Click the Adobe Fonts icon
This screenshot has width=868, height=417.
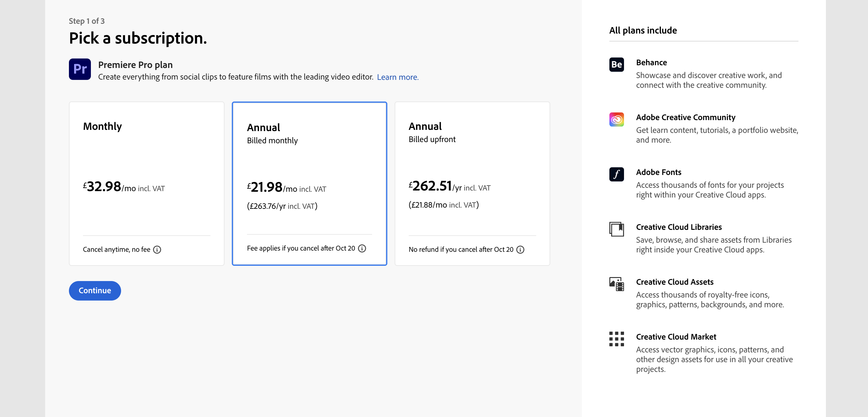coord(616,174)
